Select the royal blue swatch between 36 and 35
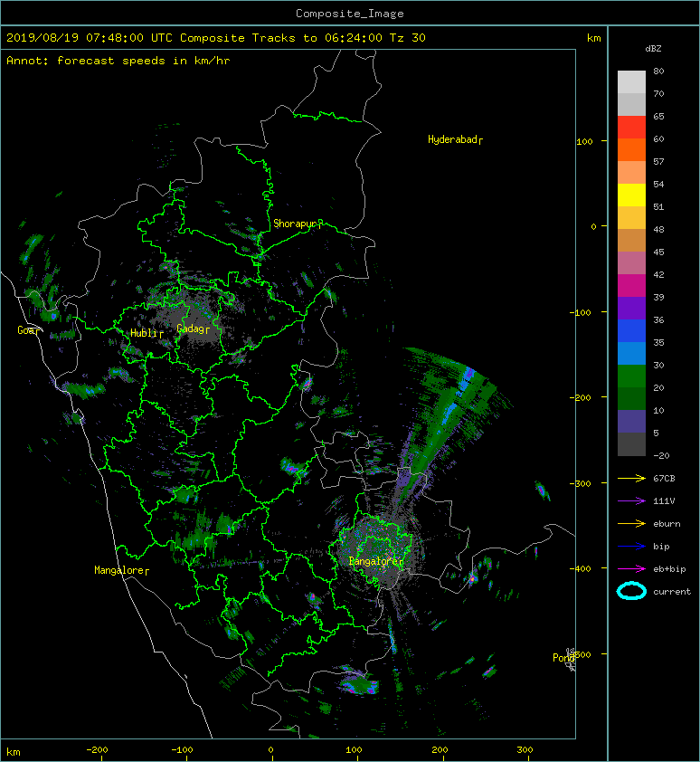The image size is (700, 762). [x=631, y=330]
